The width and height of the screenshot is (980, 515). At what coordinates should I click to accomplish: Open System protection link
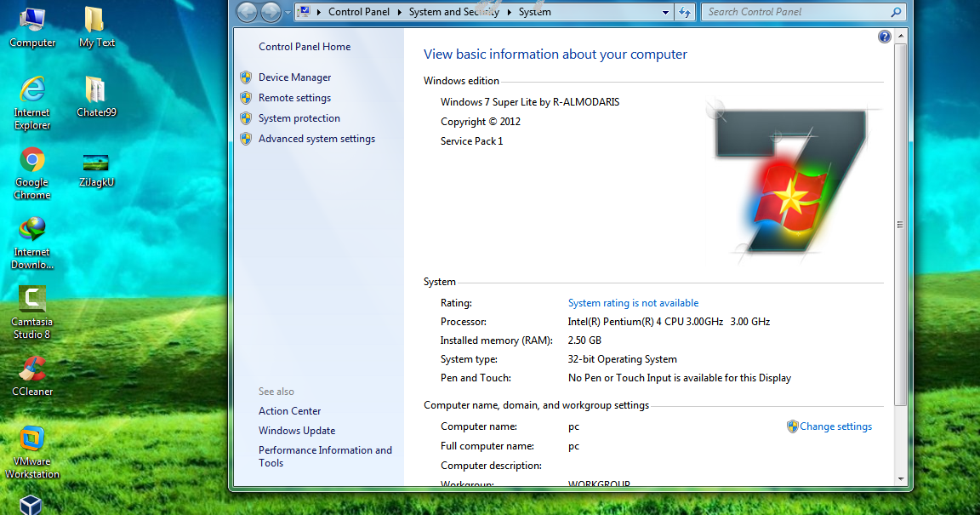tap(299, 118)
